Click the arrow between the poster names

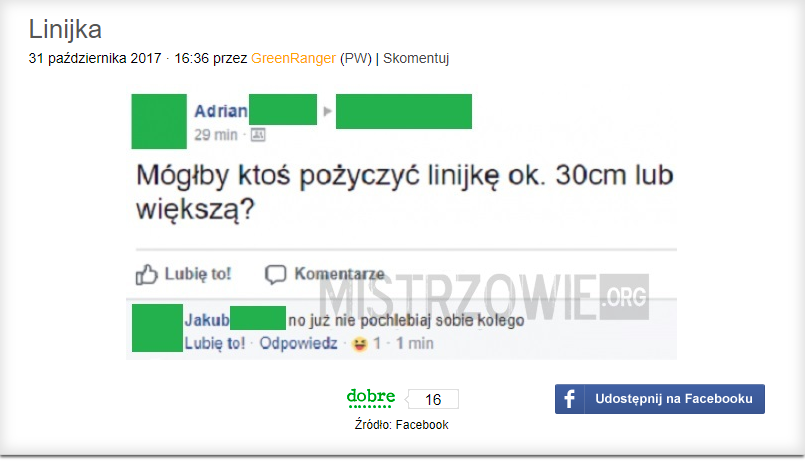click(327, 111)
